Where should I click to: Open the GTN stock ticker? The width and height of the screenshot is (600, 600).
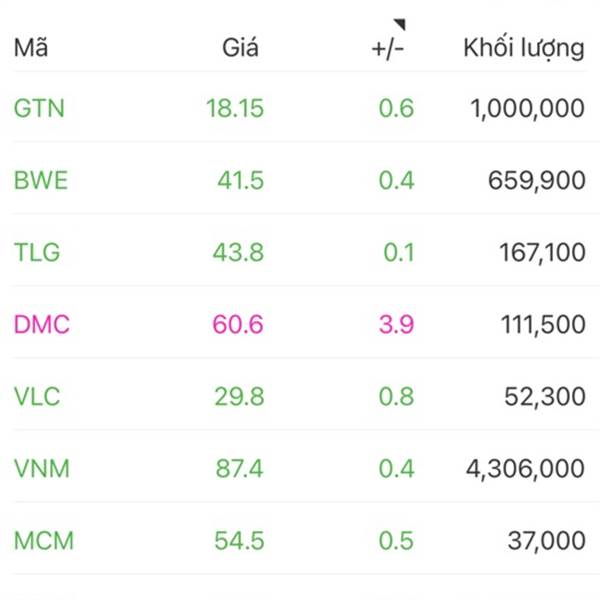(39, 108)
